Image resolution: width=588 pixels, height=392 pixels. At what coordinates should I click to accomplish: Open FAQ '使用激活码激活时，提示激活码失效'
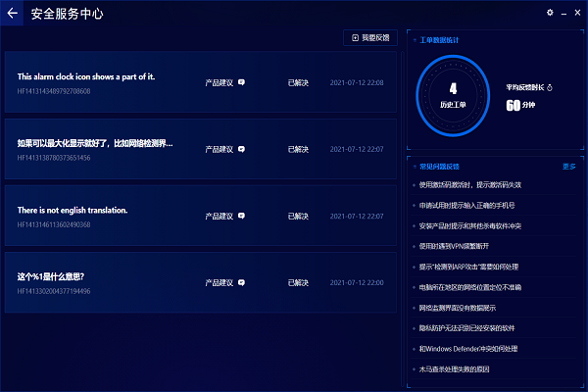coord(469,184)
